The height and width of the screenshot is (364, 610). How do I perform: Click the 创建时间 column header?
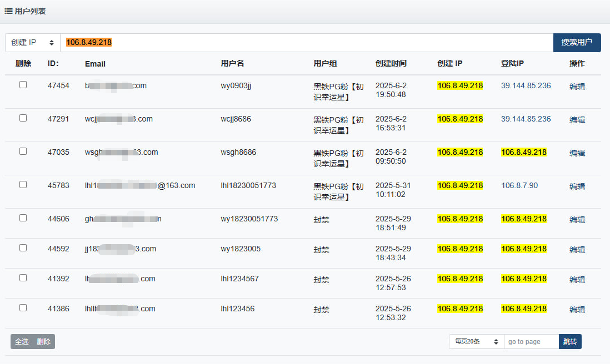click(391, 63)
